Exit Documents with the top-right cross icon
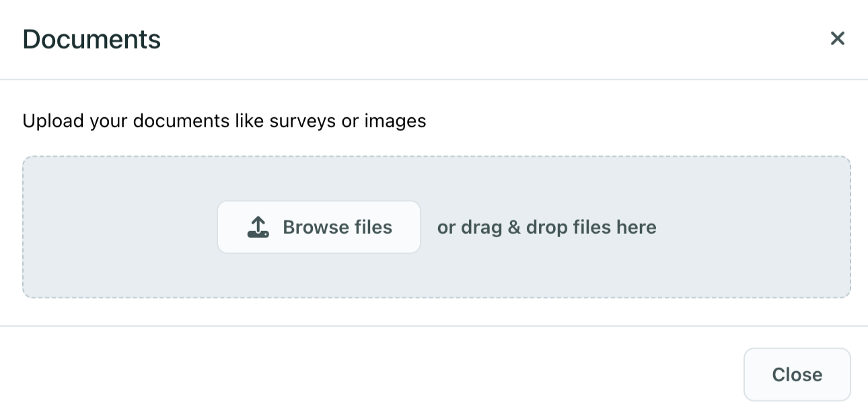This screenshot has width=868, height=419. click(837, 38)
